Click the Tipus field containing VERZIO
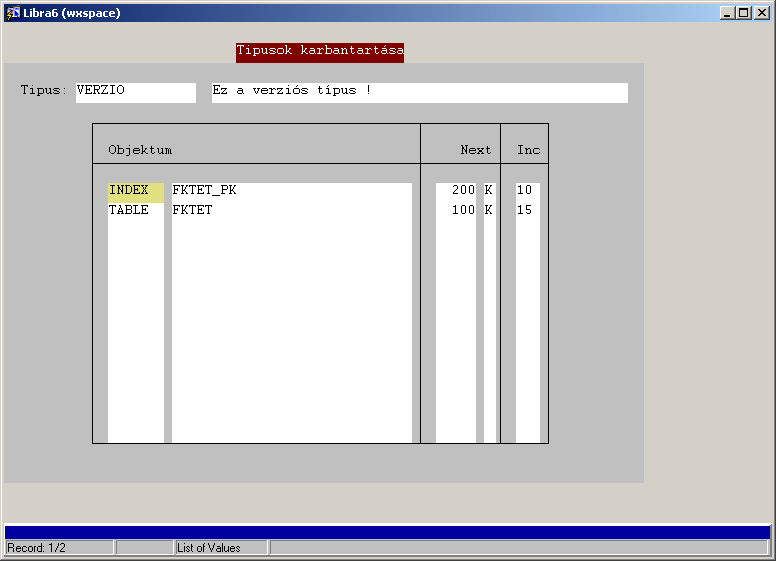Screen dimensions: 776x561 point(136,93)
